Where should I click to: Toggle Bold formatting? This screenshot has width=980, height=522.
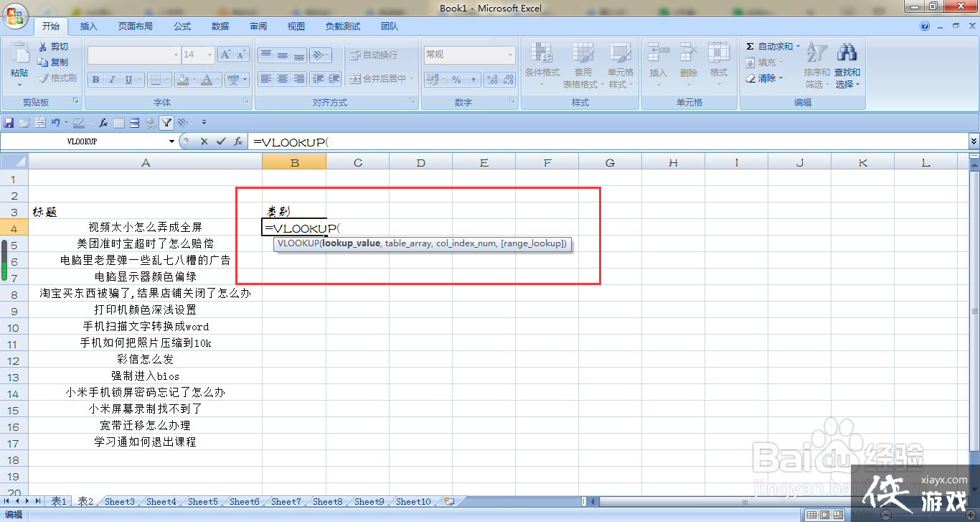[95, 79]
